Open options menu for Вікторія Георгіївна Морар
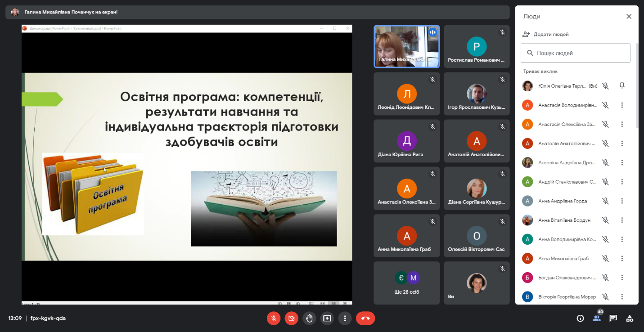The width and height of the screenshot is (644, 332). pos(622,297)
